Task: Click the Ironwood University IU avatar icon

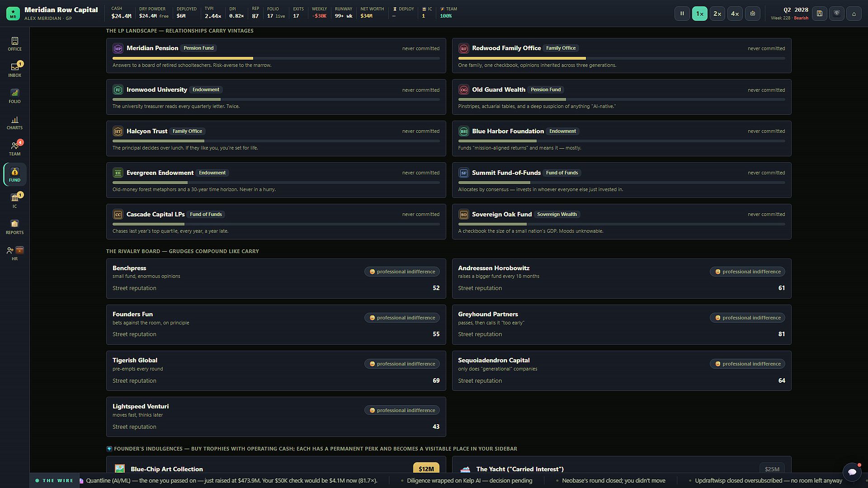Action: (x=118, y=90)
